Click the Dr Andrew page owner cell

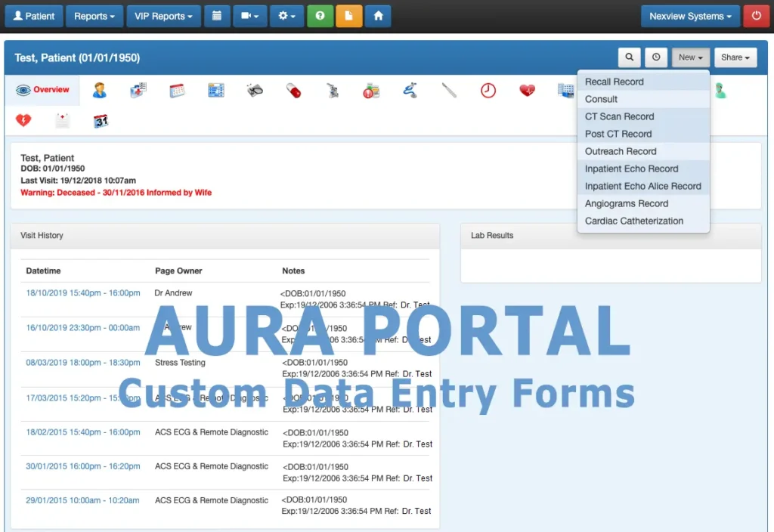[173, 292]
